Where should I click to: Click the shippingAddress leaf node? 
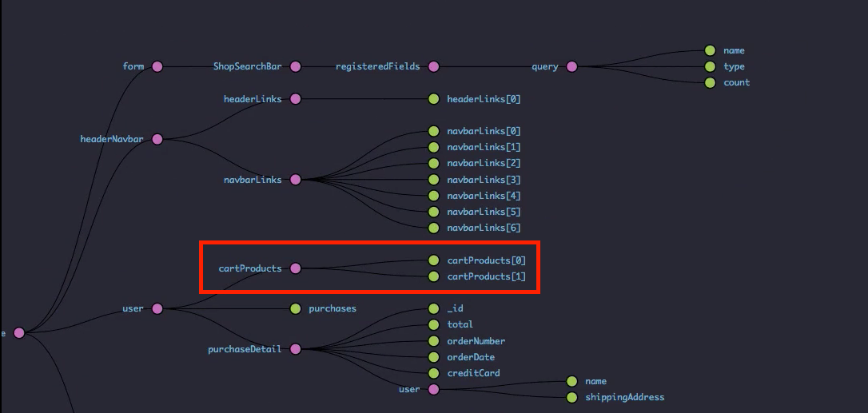[x=572, y=397]
